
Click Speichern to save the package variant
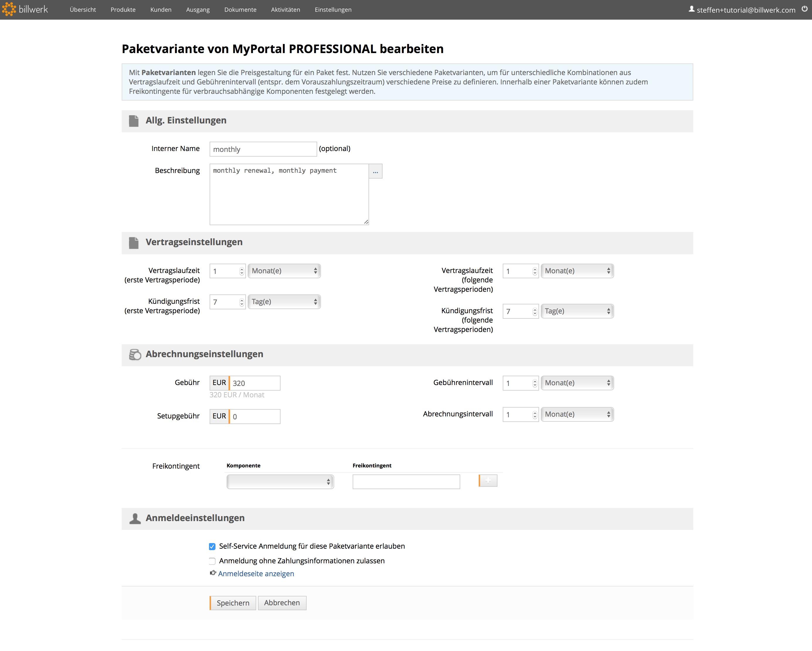[x=232, y=603]
